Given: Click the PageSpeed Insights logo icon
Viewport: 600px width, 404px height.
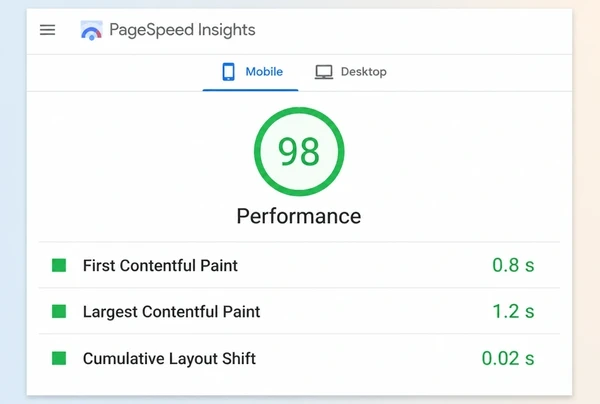Looking at the screenshot, I should [x=91, y=30].
